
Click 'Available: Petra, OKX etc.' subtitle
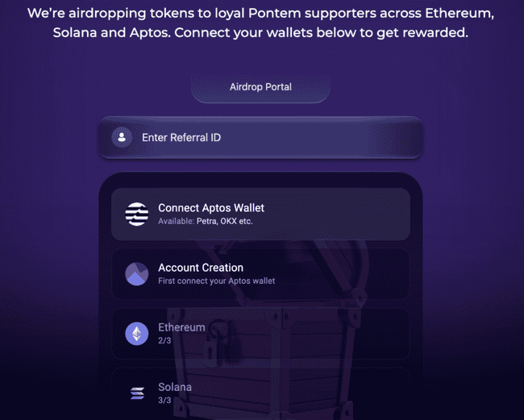(206, 221)
